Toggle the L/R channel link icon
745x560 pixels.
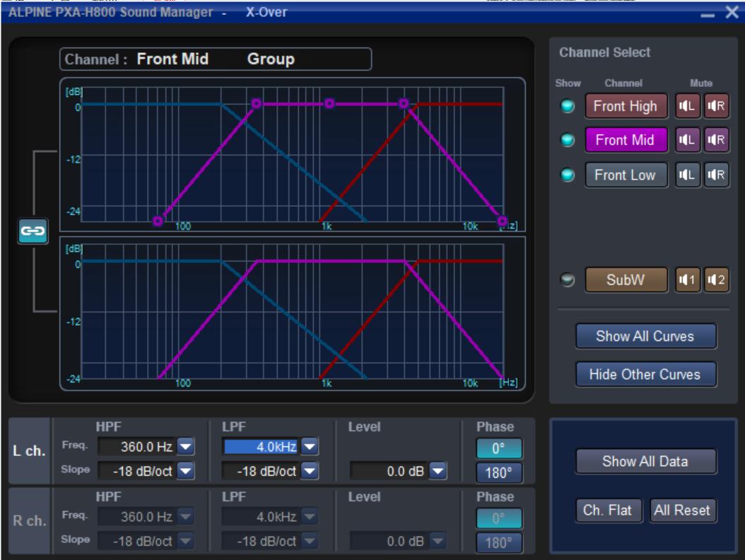tap(33, 232)
